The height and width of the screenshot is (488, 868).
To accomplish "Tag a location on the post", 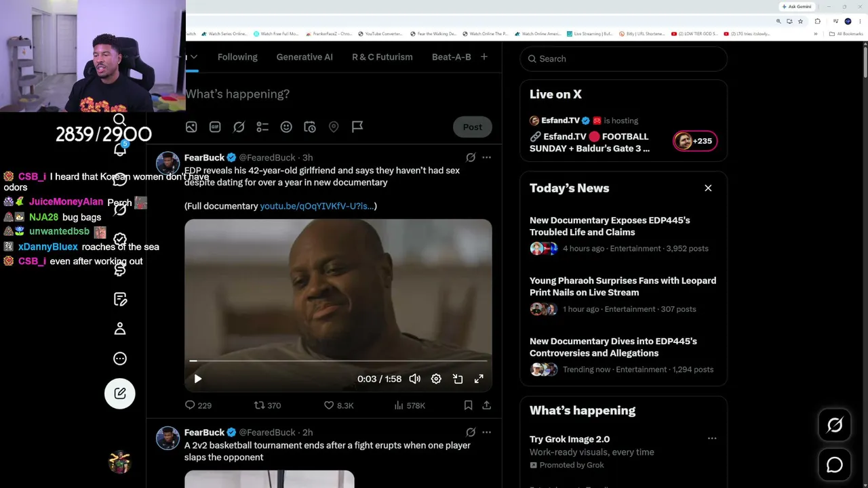I will pyautogui.click(x=334, y=127).
